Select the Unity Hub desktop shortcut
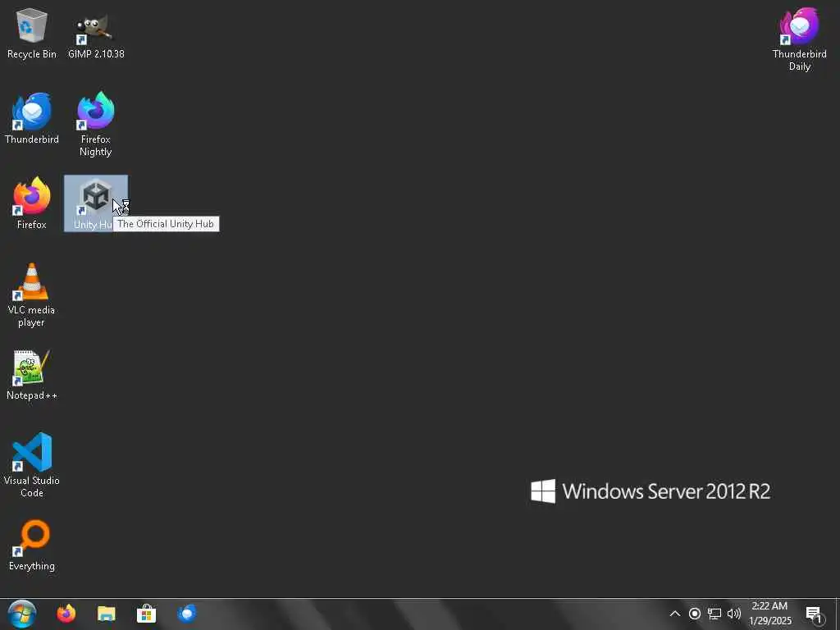 96,203
